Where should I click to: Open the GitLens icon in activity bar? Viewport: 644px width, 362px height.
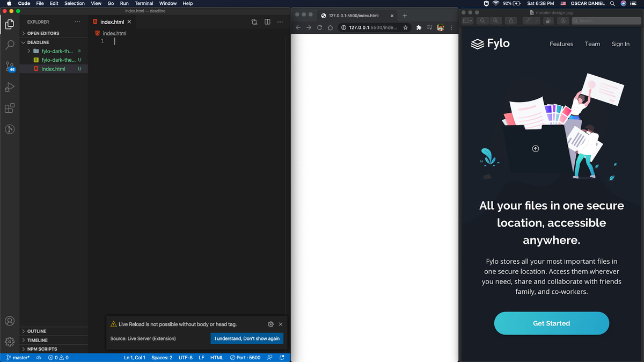coord(10,129)
